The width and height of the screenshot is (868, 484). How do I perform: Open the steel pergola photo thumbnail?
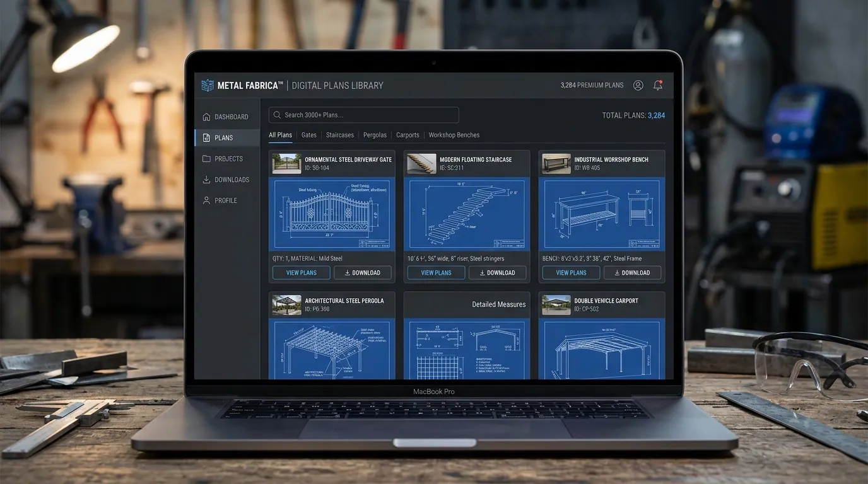tap(286, 305)
